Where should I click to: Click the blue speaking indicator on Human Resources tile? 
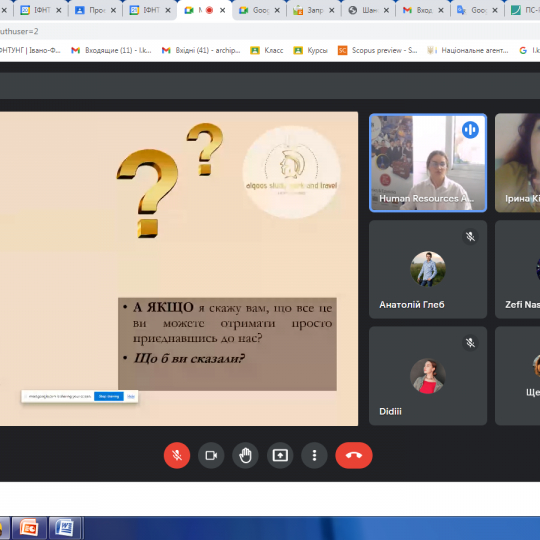pyautogui.click(x=470, y=130)
